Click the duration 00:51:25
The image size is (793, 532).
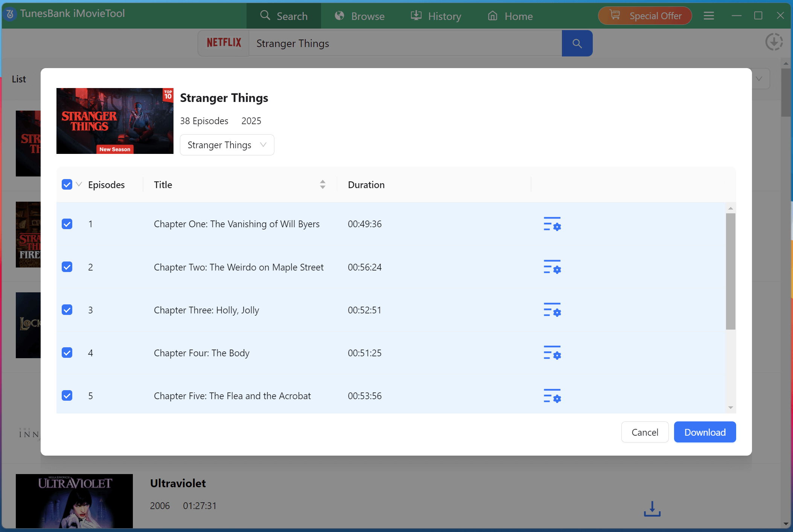click(365, 353)
